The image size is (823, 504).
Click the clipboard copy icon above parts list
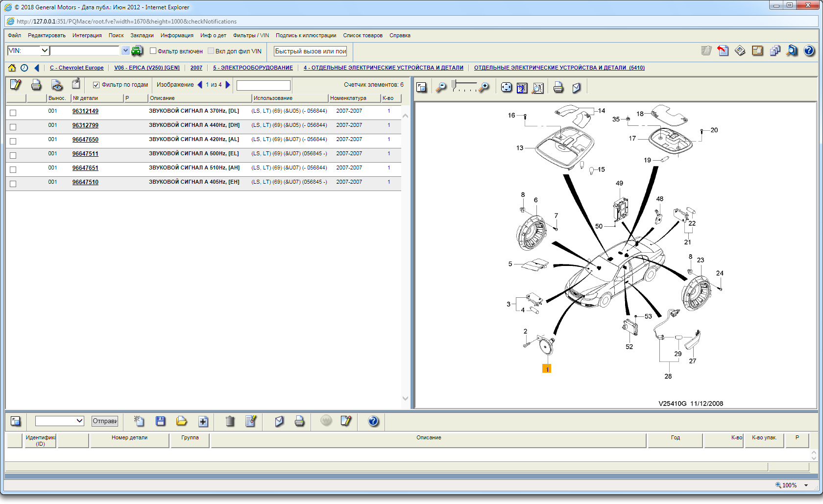click(x=76, y=84)
